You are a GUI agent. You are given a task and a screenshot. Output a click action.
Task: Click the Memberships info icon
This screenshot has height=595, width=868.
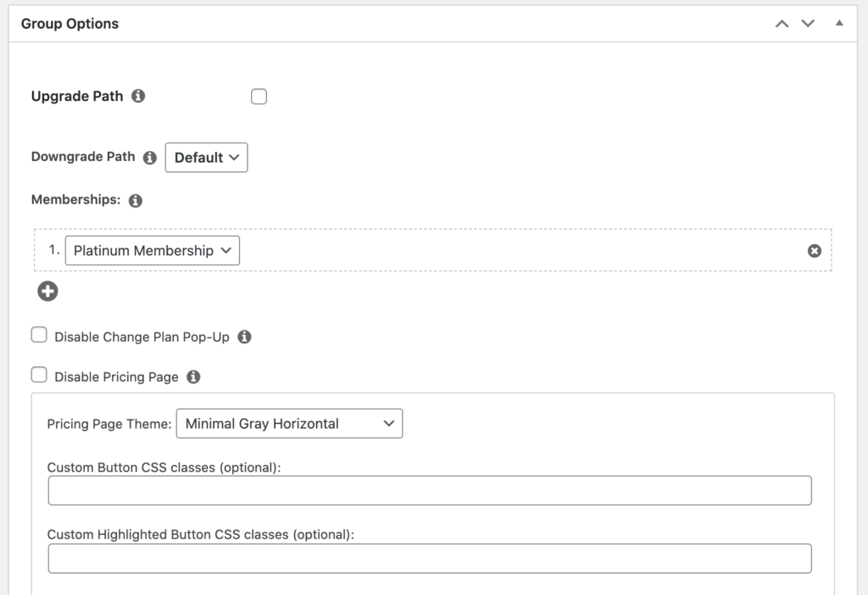[x=136, y=201]
